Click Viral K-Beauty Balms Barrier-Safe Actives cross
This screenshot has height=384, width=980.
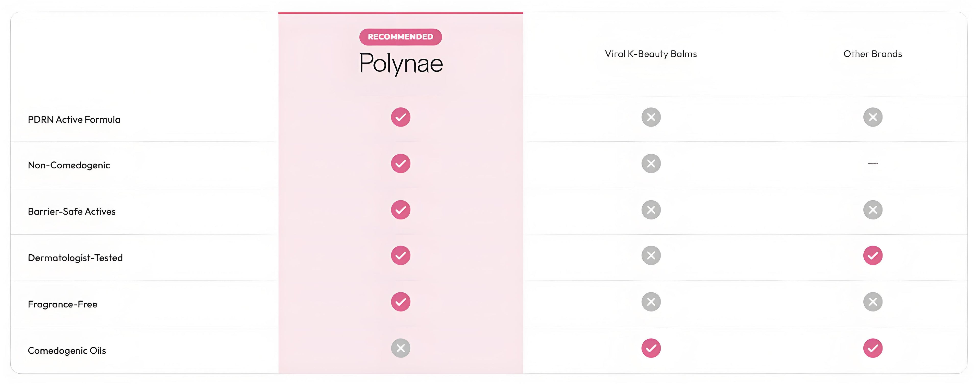click(651, 210)
